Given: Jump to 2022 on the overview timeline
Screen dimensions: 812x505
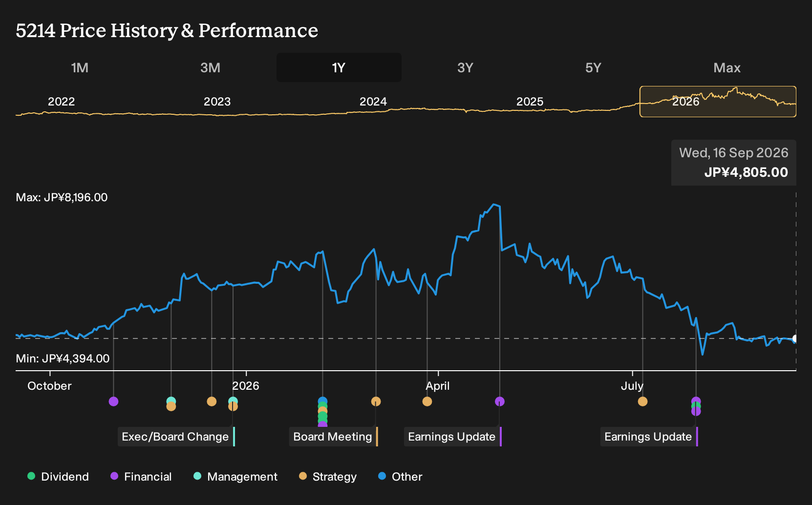Looking at the screenshot, I should click(61, 102).
